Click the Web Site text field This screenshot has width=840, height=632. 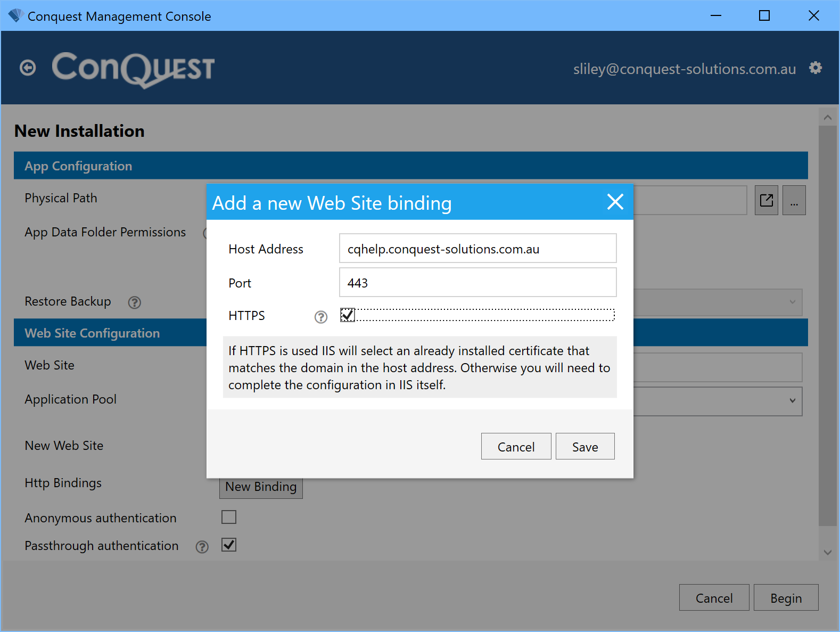point(718,367)
